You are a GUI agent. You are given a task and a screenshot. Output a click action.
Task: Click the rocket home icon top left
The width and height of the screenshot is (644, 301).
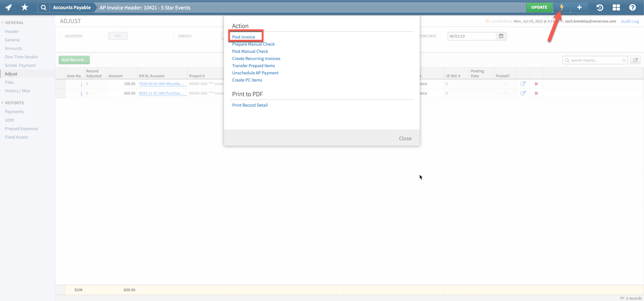pos(8,7)
